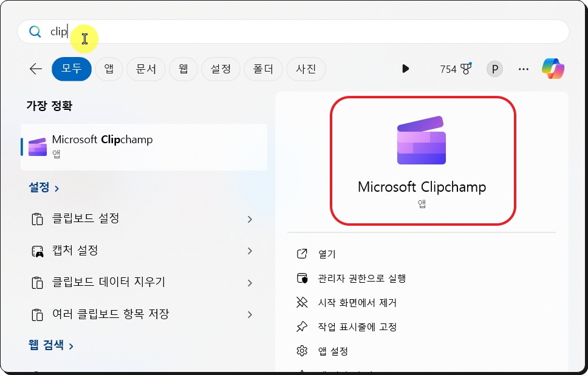Click the Microsoft Clipchamp preview title
The image size is (588, 375).
pos(422,186)
